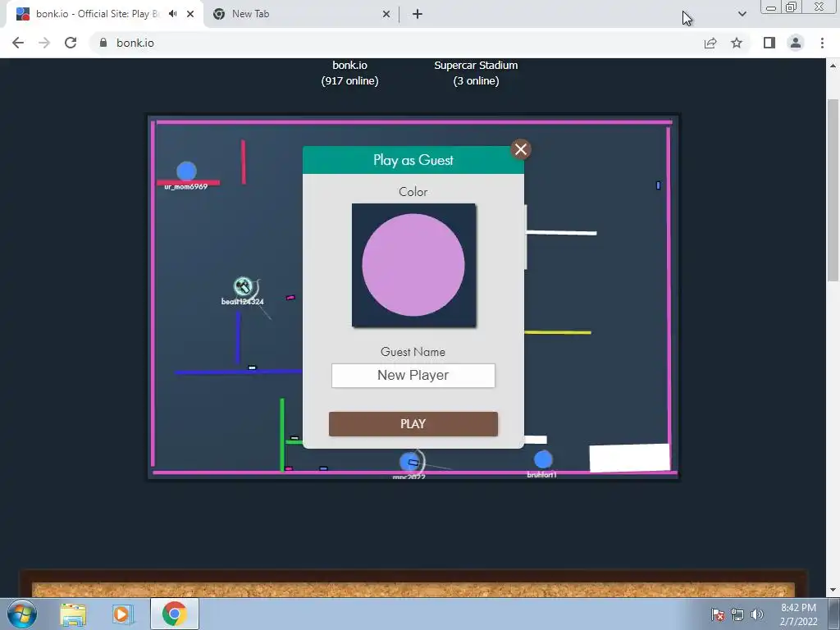Click Supercar Stadium 3 online label
The height and width of the screenshot is (630, 840).
(x=476, y=73)
